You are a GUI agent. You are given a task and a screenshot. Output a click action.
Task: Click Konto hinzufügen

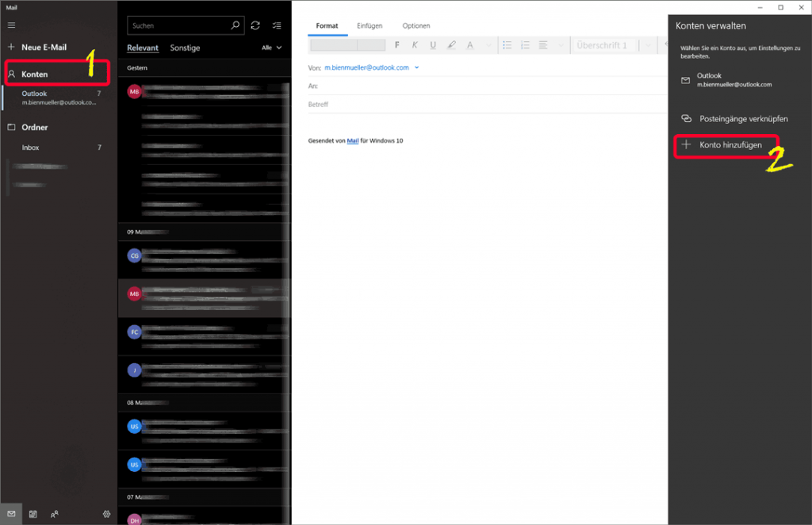coord(730,145)
